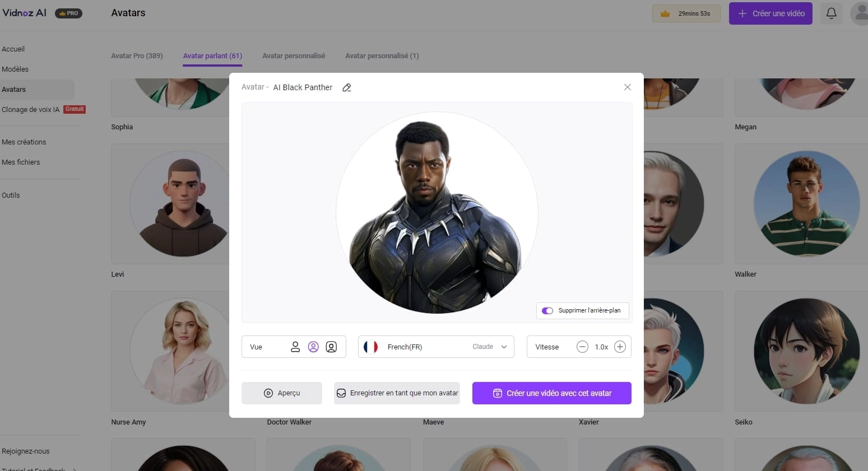868x471 pixels.
Task: Click the 1.0x speed value
Action: 601,347
